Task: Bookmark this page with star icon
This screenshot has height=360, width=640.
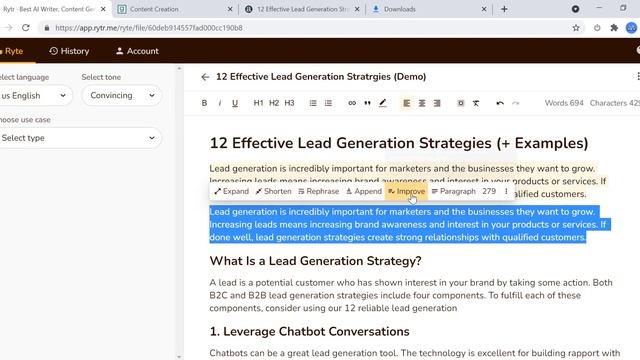Action: [576, 28]
